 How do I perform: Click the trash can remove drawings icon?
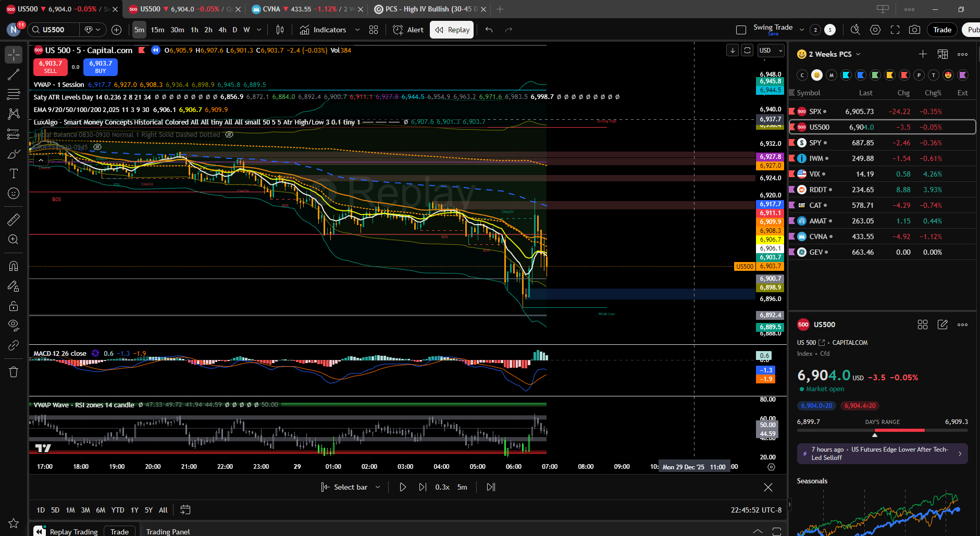tap(14, 372)
